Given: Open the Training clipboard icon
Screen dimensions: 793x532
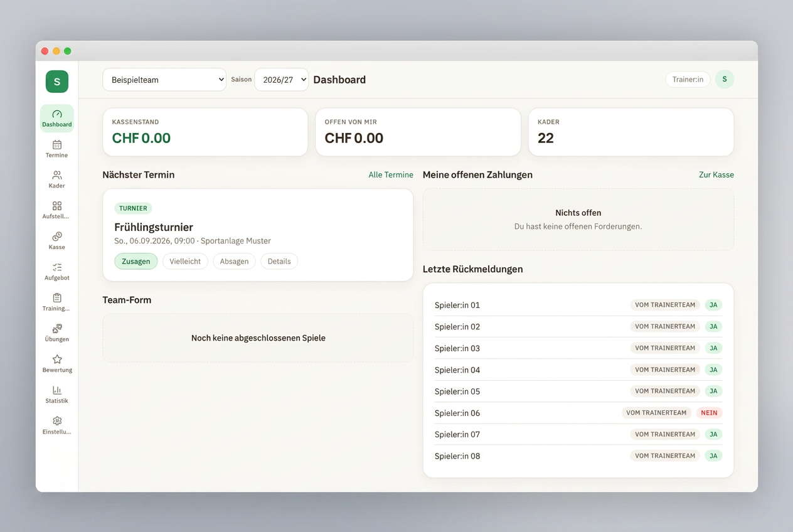Looking at the screenshot, I should 57,299.
